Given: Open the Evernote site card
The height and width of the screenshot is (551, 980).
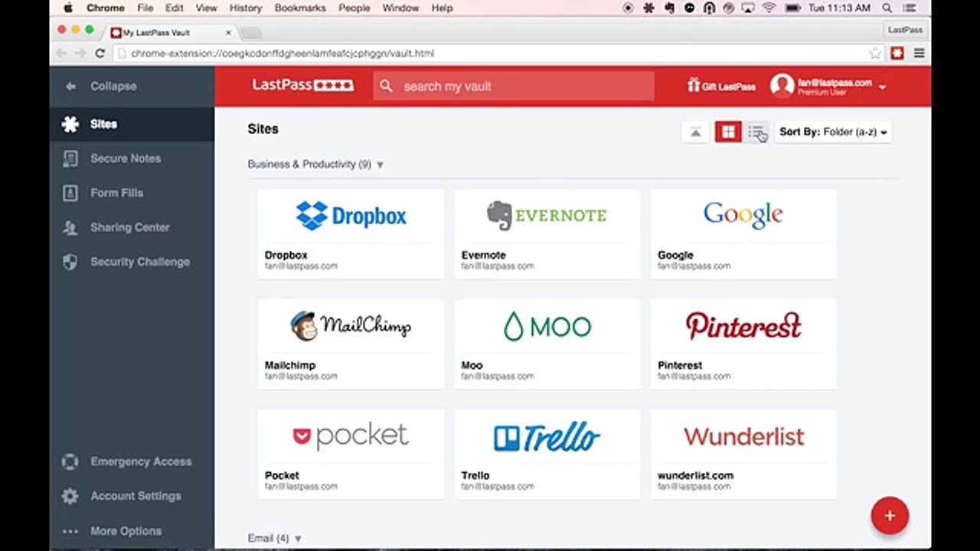Looking at the screenshot, I should click(547, 234).
